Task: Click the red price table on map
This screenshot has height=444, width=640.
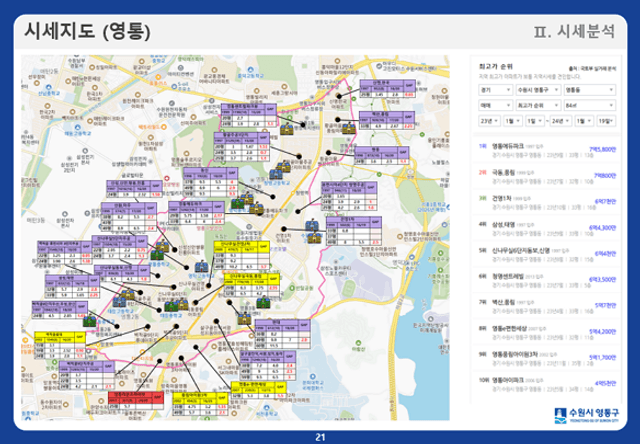Action: (136, 401)
